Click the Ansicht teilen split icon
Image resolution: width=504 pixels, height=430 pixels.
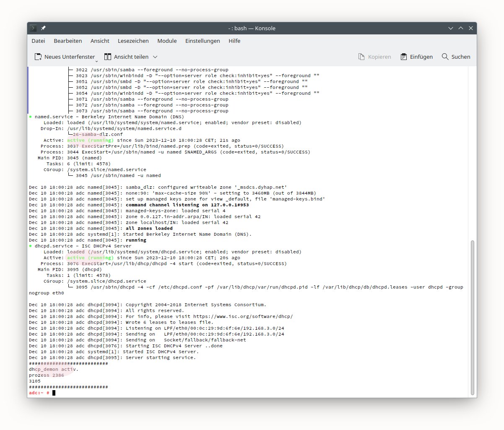(108, 57)
